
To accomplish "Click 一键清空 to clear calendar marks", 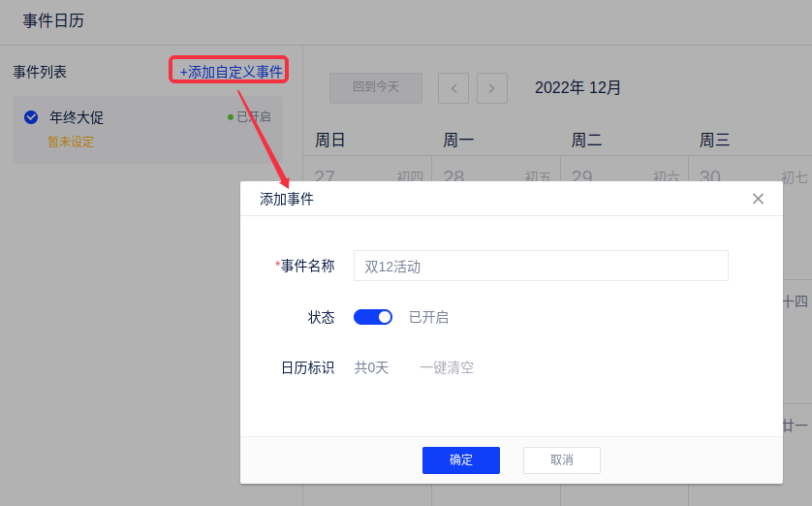I will [x=447, y=367].
